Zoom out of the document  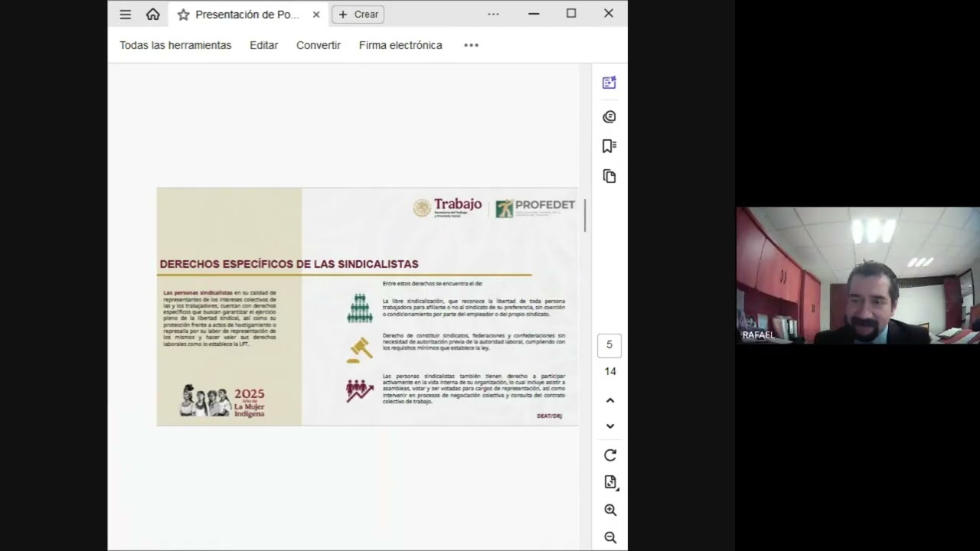(x=610, y=538)
